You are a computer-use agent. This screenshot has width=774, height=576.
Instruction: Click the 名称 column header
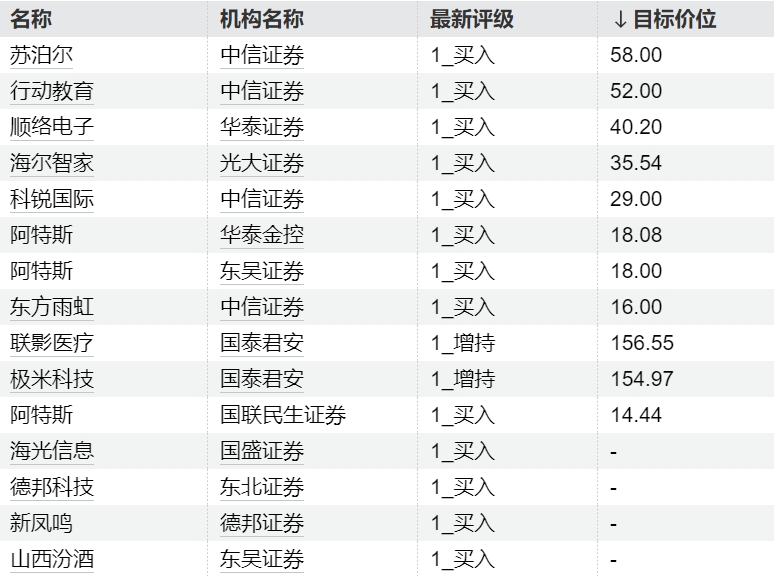pos(31,19)
